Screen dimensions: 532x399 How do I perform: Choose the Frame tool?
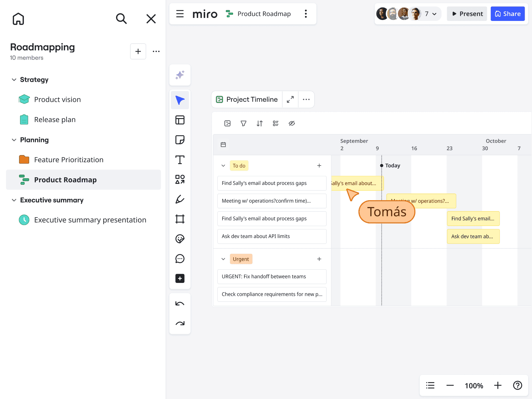point(180,219)
